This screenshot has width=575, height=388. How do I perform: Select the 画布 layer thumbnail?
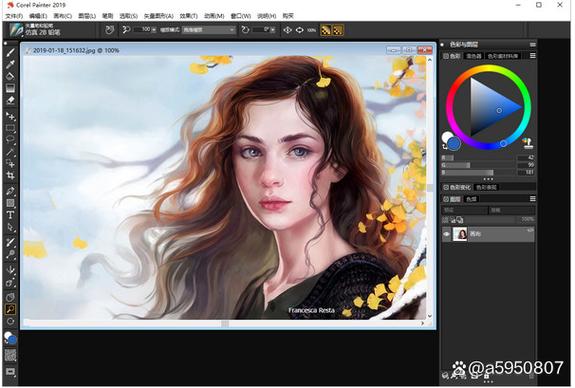(x=459, y=234)
